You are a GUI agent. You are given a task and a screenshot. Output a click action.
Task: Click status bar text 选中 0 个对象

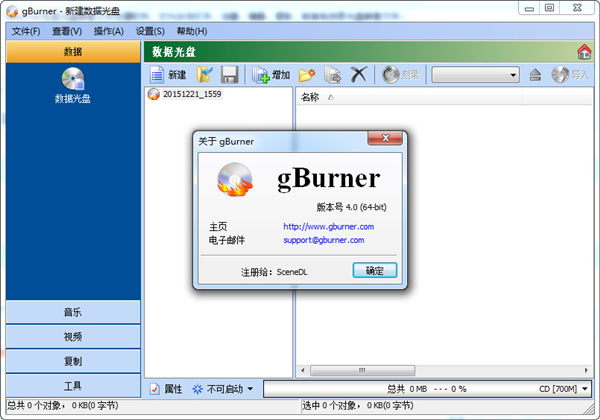[x=331, y=405]
